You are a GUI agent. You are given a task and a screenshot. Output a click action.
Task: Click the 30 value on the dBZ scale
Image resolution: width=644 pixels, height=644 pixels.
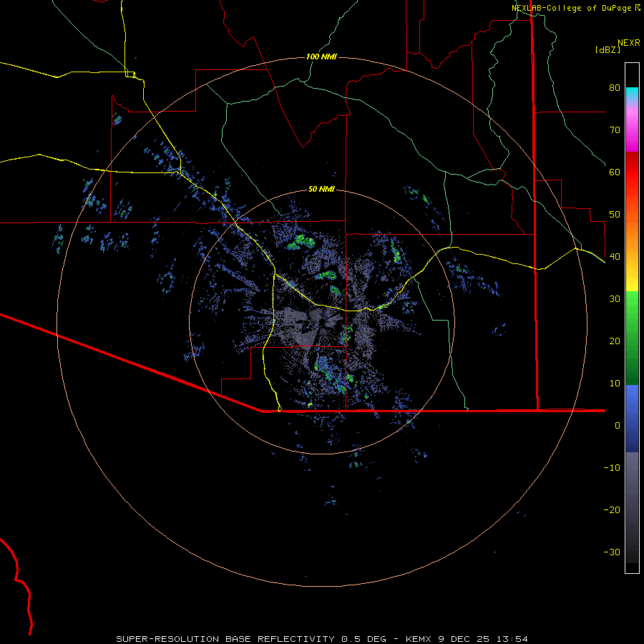coord(615,298)
